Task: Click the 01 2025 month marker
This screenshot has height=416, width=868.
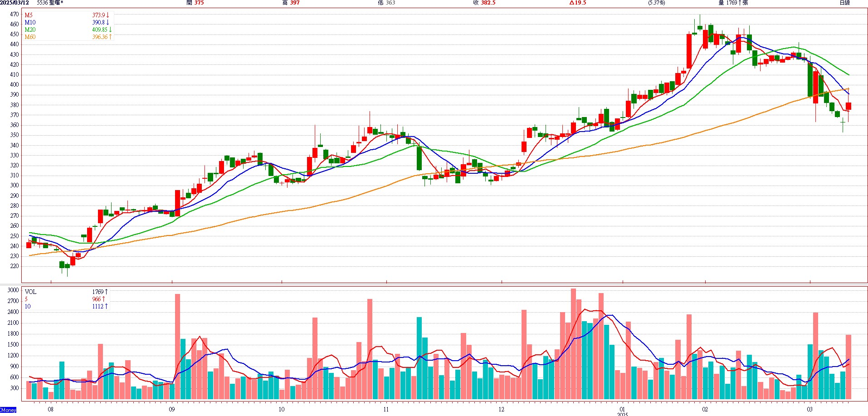Action: click(622, 411)
